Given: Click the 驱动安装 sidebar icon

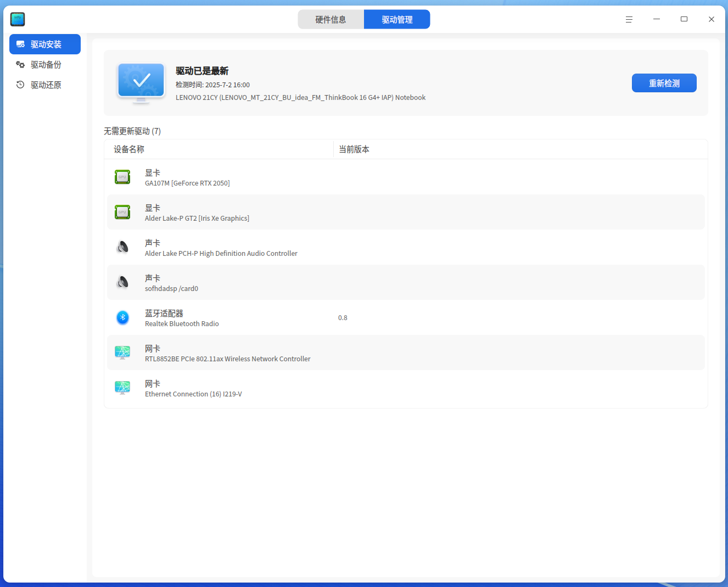Looking at the screenshot, I should click(x=20, y=44).
